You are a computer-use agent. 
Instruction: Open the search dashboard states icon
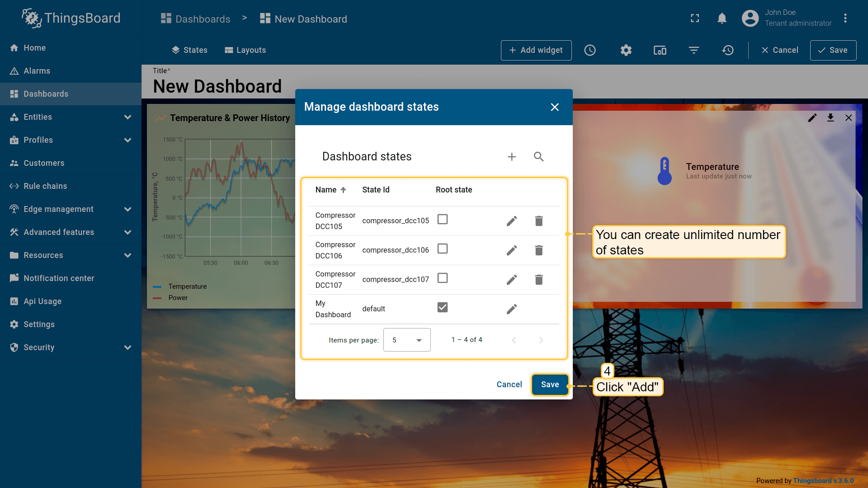point(538,157)
